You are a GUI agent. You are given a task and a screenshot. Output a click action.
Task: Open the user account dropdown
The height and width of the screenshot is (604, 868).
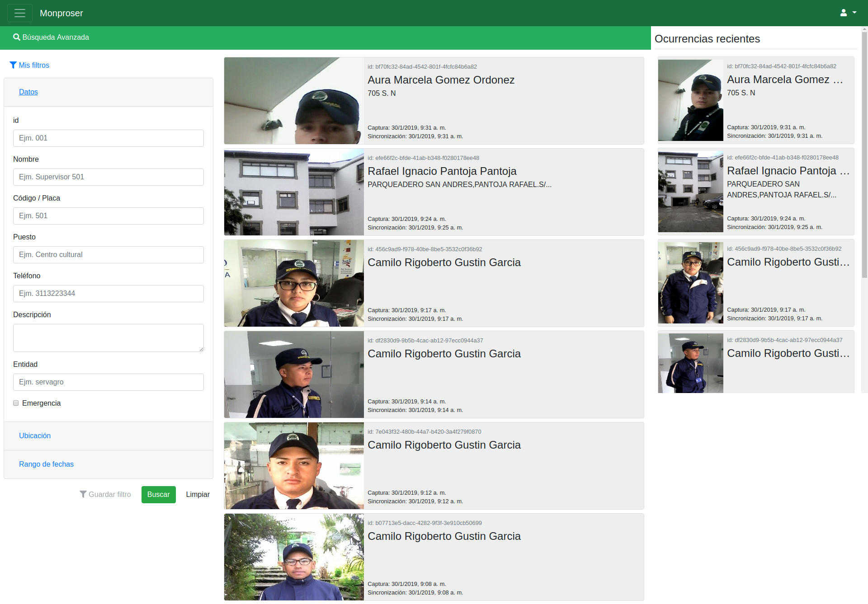point(848,13)
